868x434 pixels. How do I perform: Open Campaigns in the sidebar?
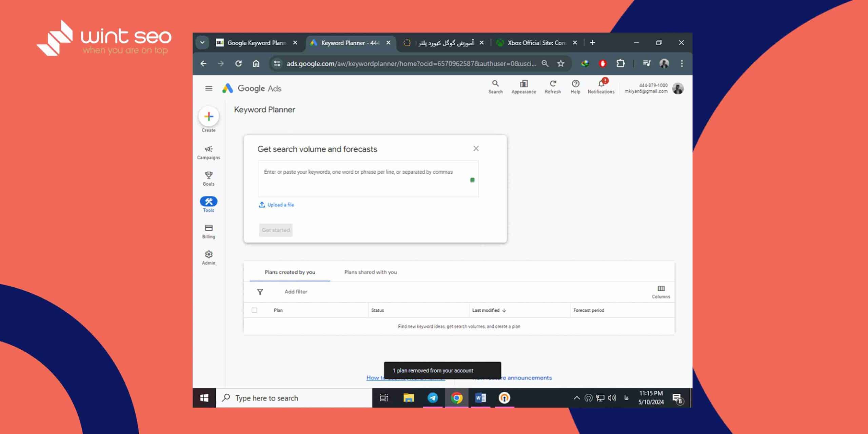(x=209, y=152)
